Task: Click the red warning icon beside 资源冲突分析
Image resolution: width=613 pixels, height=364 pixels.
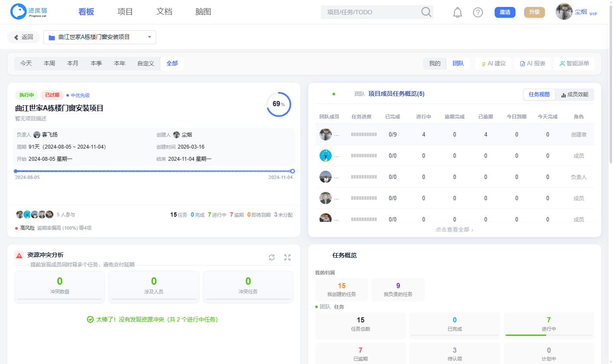Action: [19, 255]
